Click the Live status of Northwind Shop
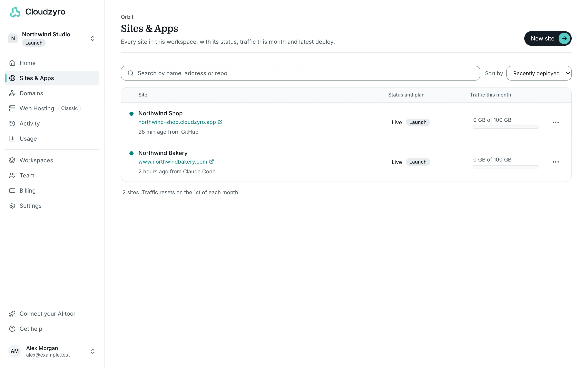This screenshot has width=588, height=368. tap(396, 122)
